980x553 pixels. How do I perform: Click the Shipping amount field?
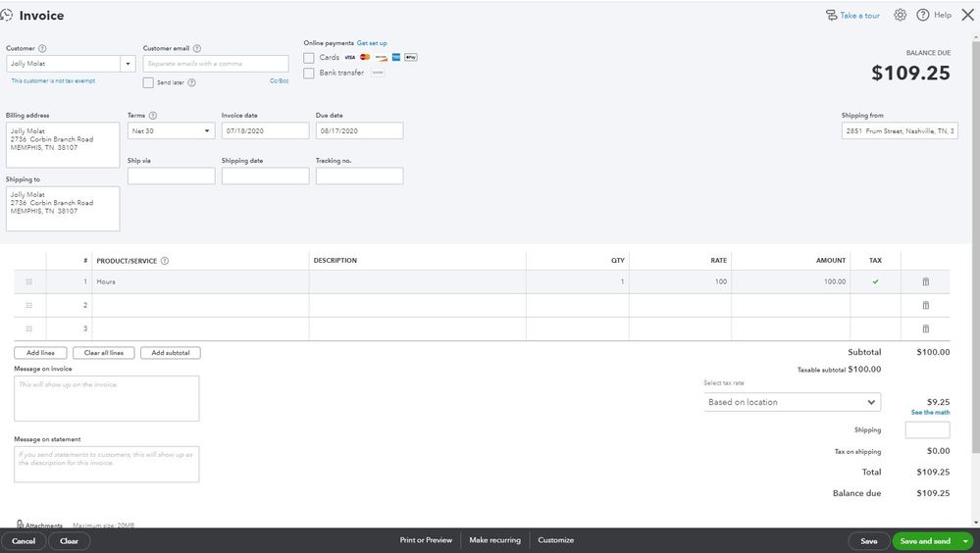point(927,429)
